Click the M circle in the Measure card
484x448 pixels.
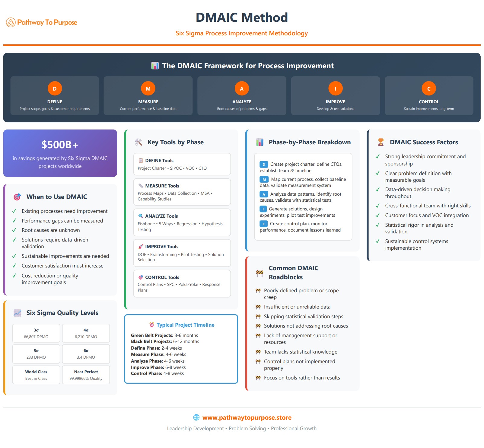(148, 89)
